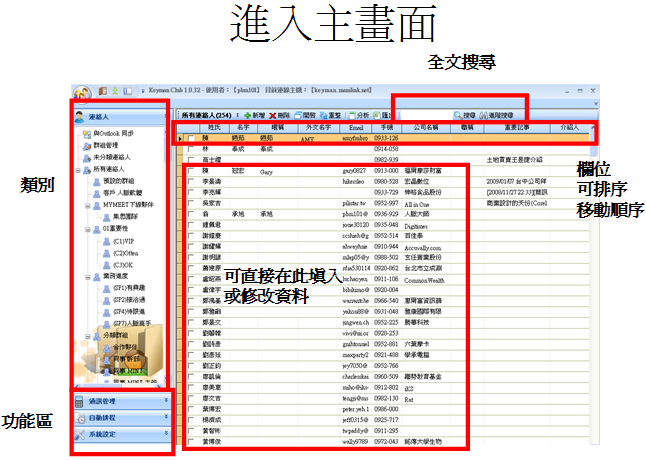Open the 通訊管理 function panel

point(122,401)
